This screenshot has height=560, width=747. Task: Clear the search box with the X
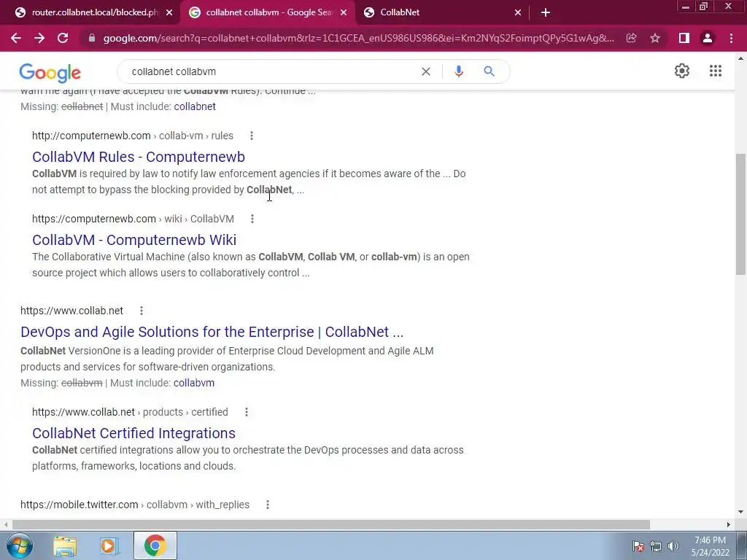pyautogui.click(x=426, y=71)
